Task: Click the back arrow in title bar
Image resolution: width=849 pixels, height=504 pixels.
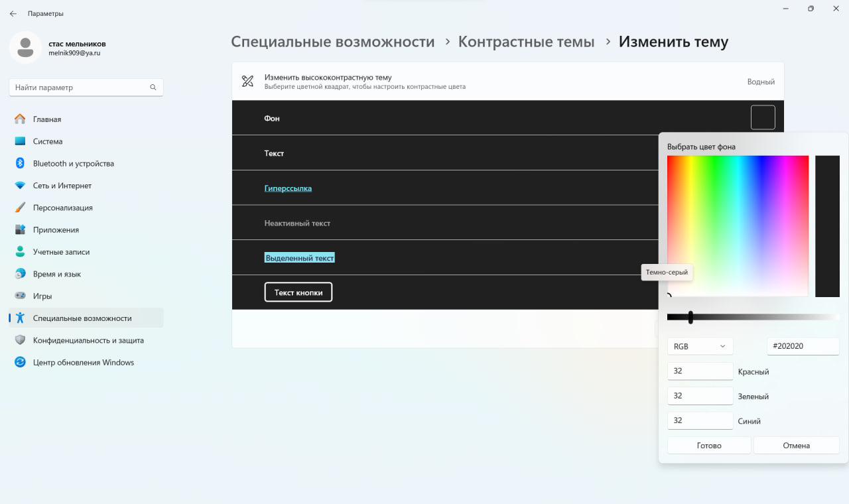Action: click(13, 13)
